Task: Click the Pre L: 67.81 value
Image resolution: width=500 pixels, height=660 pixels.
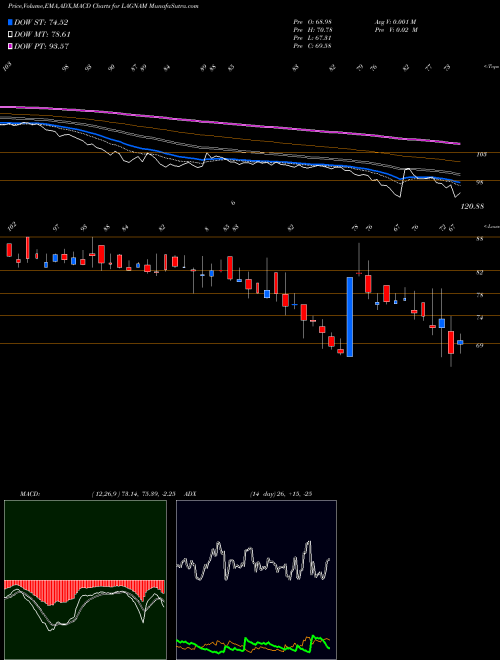Action: [313, 38]
